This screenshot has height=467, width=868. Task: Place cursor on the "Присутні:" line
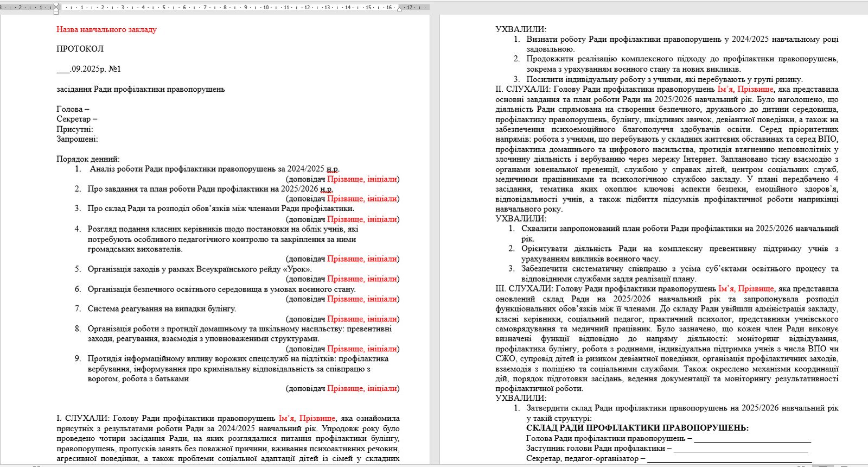(x=75, y=129)
